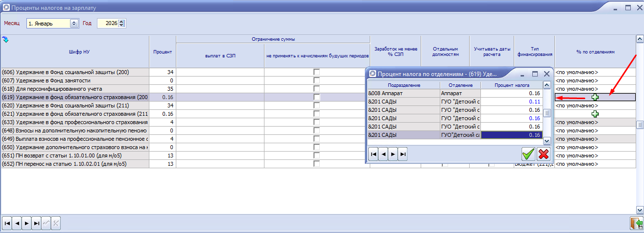
Task: Click green plus icon in row 621
Action: (x=595, y=114)
